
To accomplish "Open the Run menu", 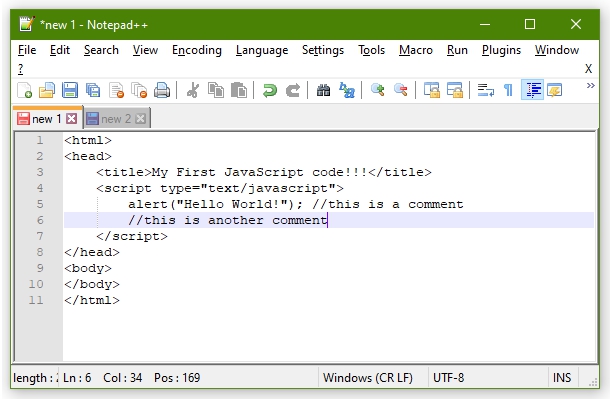I will click(x=457, y=50).
